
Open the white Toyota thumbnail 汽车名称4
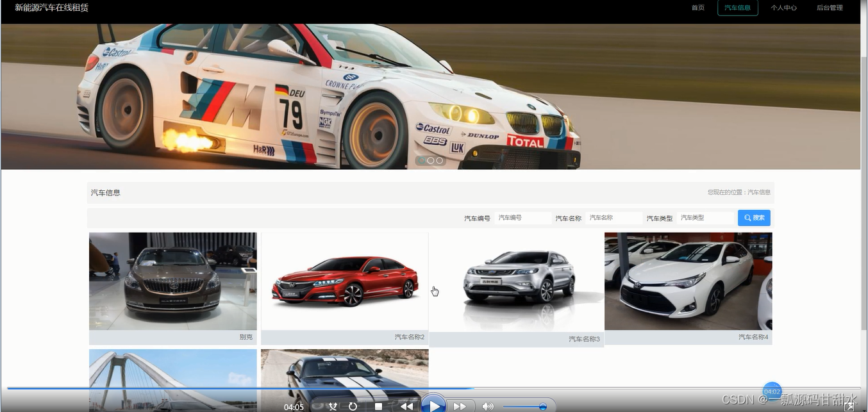coord(689,281)
